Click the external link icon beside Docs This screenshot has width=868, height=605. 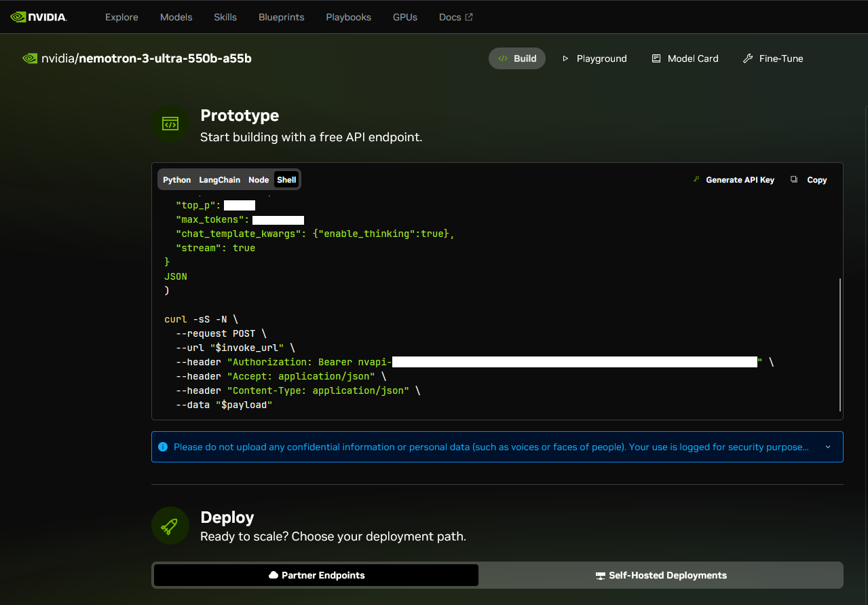468,17
